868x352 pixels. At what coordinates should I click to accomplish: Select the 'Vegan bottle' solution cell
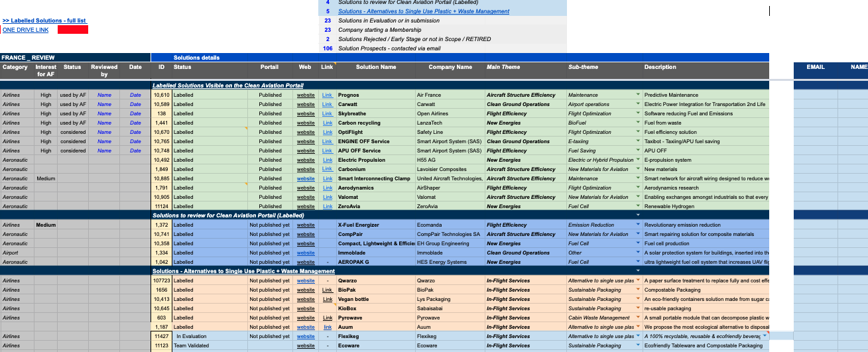coord(376,299)
